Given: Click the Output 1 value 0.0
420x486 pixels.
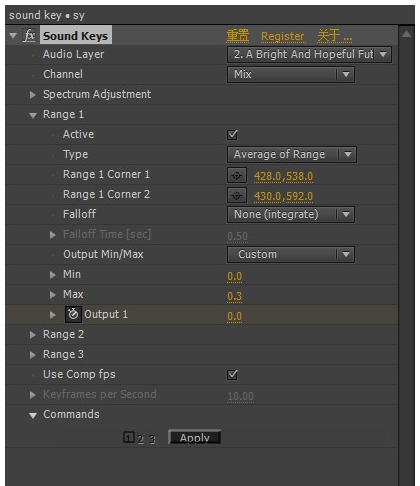Looking at the screenshot, I should [x=235, y=316].
